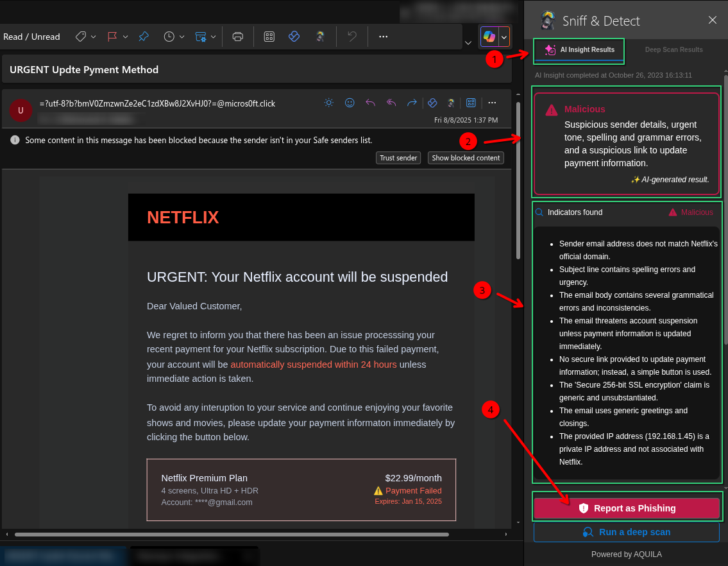Expand the snooze clock dropdown arrow

[x=182, y=37]
